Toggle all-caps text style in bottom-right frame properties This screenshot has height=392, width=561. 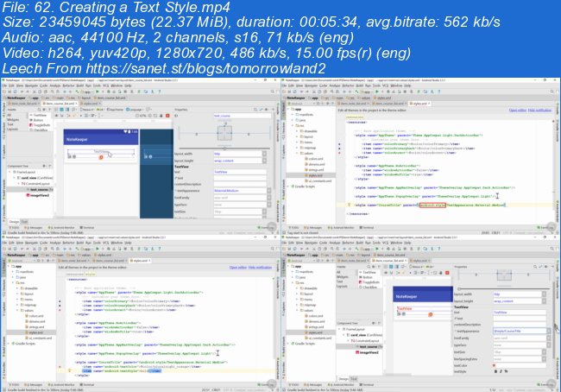[x=506, y=371]
